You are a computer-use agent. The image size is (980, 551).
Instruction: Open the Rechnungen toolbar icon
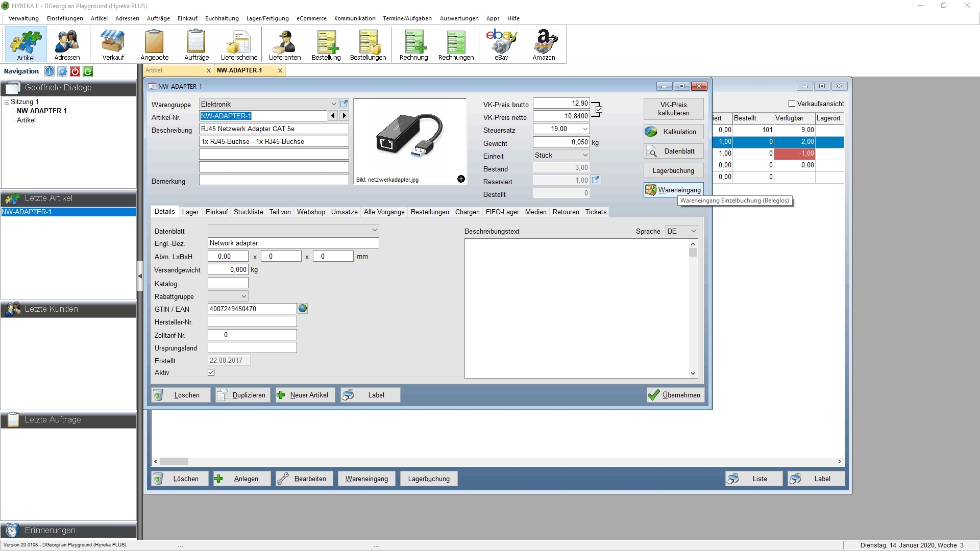(x=456, y=45)
